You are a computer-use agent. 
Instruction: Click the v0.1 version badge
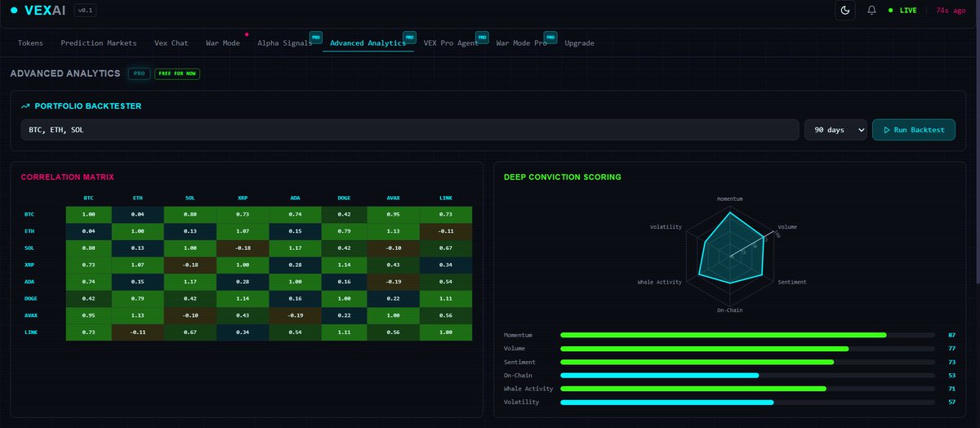coord(85,11)
